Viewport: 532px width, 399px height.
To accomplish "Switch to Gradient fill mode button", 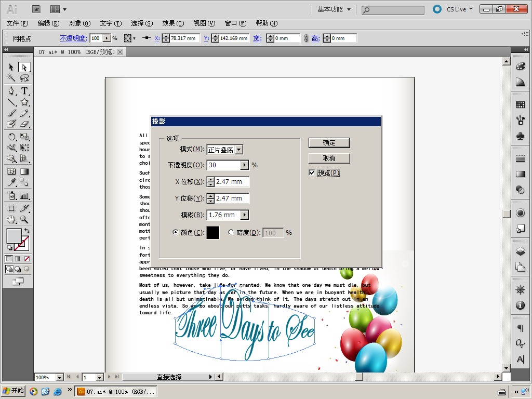I will click(18, 259).
